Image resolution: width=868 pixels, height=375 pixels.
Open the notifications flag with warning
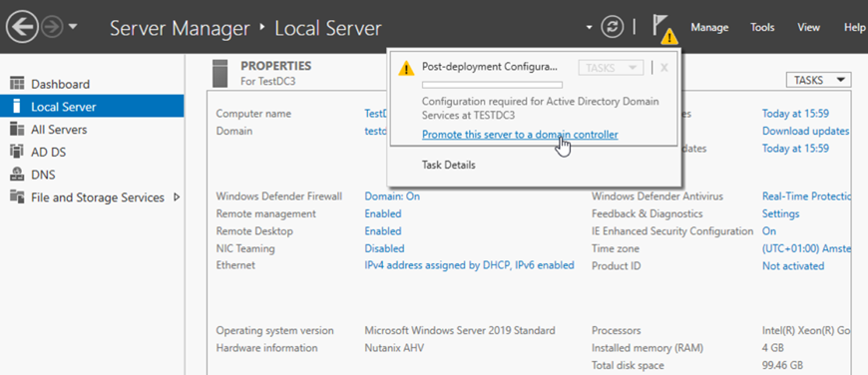coord(663,28)
